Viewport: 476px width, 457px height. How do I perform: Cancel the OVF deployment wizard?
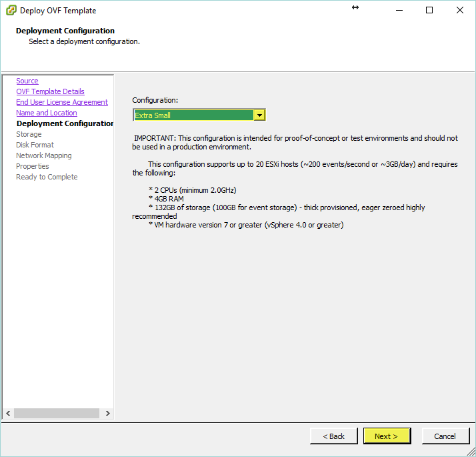(445, 436)
